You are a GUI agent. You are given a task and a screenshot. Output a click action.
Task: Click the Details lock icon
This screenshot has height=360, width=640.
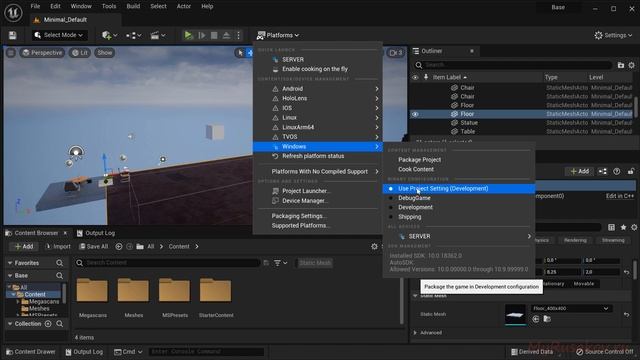[631, 171]
